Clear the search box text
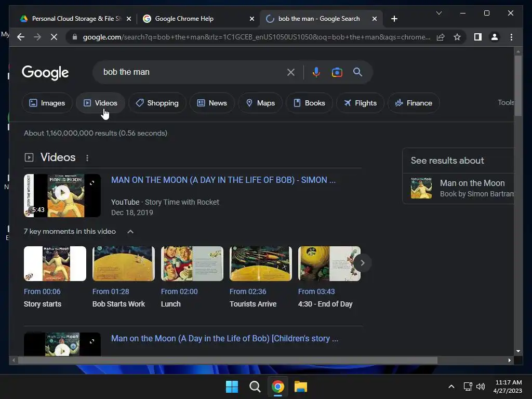 [291, 72]
